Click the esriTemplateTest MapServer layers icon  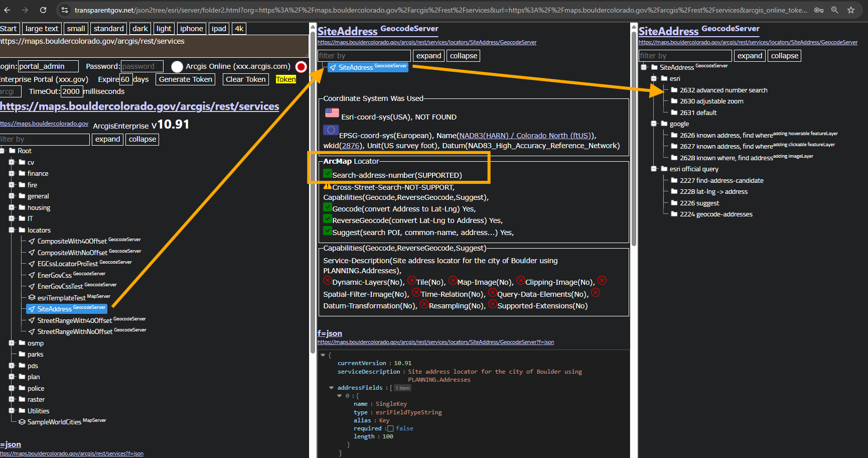coord(32,298)
